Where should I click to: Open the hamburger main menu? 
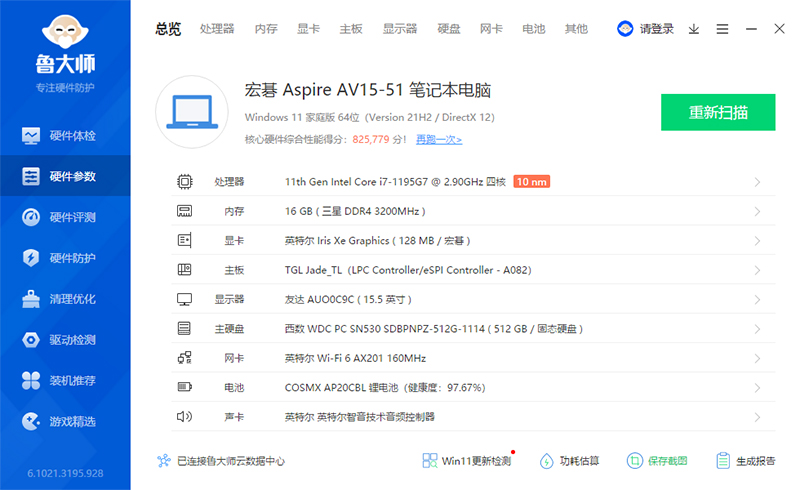point(722,29)
